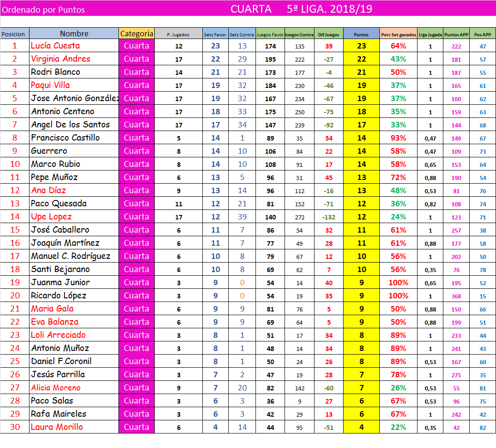The image size is (496, 448).
Task: Select the 'Juegos Contra' header cell
Action: tap(299, 34)
